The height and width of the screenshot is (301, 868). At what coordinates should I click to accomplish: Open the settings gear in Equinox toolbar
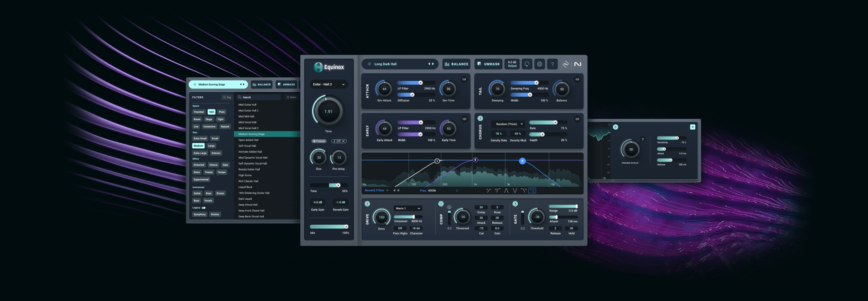pos(539,64)
